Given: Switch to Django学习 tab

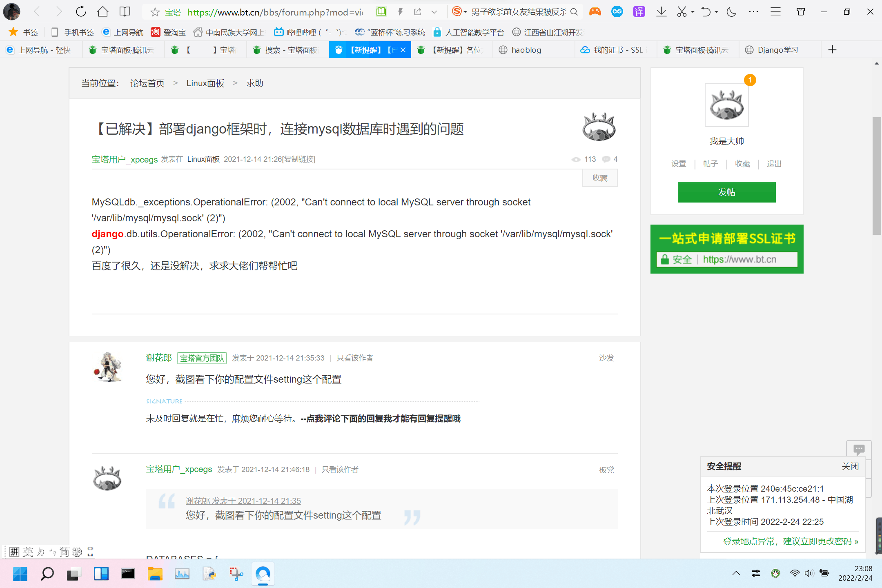Looking at the screenshot, I should 780,50.
